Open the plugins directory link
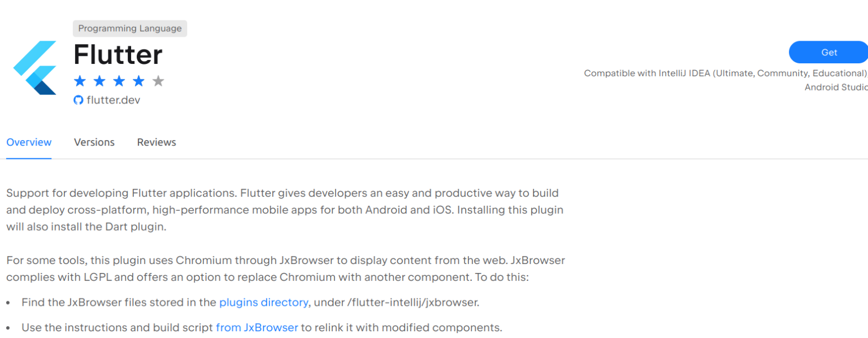868x338 pixels. [263, 302]
